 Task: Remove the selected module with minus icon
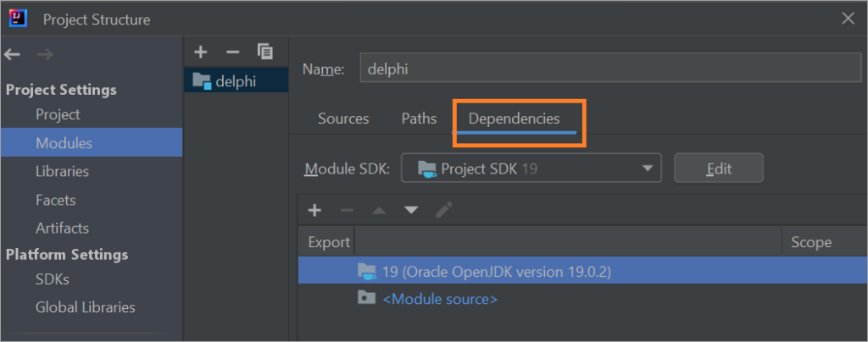click(233, 52)
